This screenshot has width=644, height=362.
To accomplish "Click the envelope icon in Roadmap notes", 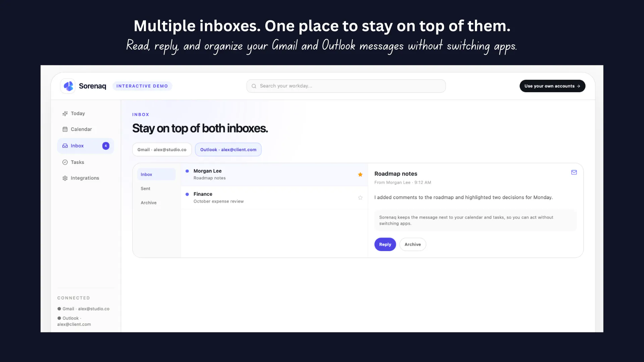I will [x=574, y=172].
